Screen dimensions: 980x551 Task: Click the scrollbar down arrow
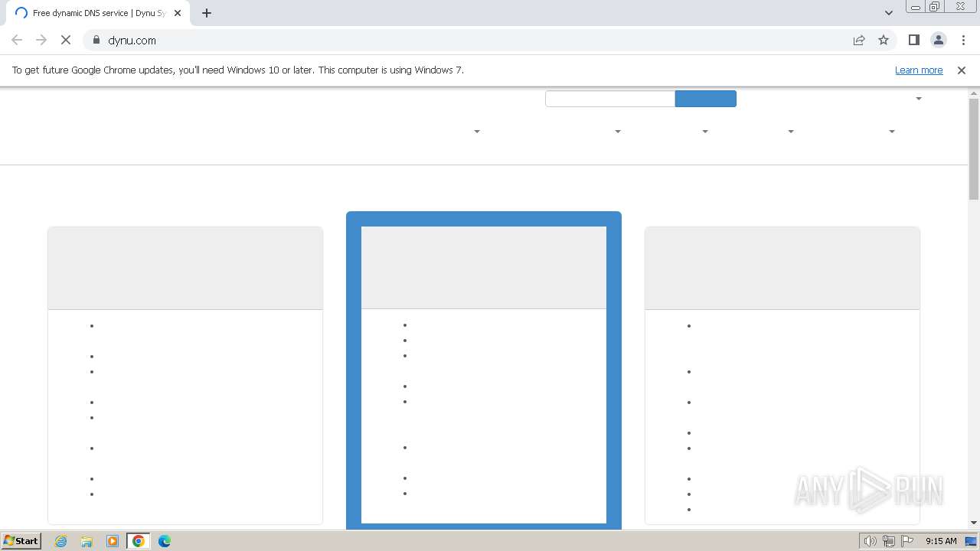974,523
